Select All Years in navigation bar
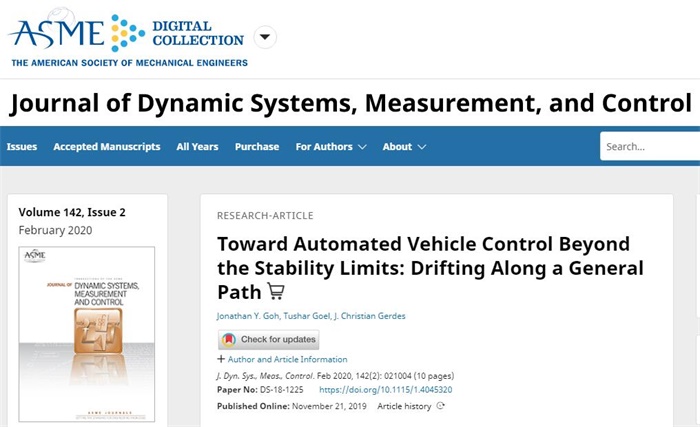 click(x=197, y=146)
